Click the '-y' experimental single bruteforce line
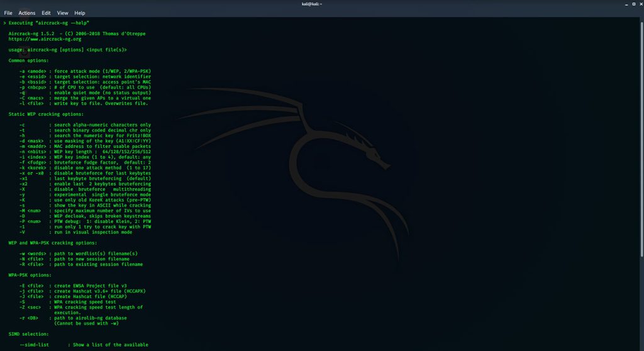This screenshot has height=351, width=644. 85,194
